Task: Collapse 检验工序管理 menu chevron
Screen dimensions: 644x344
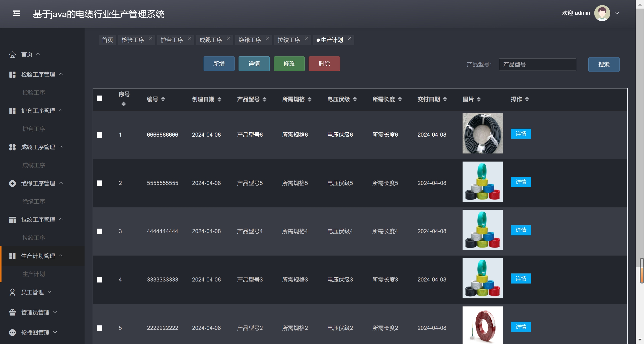Action: click(x=61, y=74)
